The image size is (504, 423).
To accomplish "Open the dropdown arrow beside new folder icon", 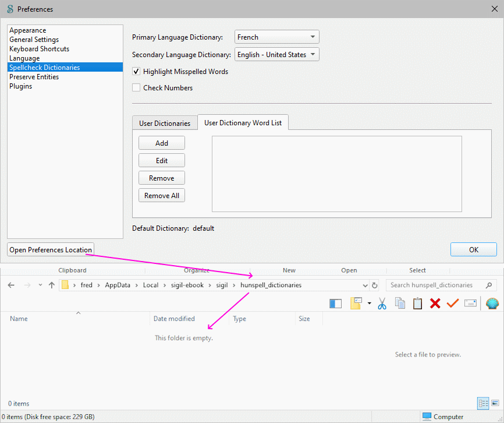I will (x=370, y=304).
